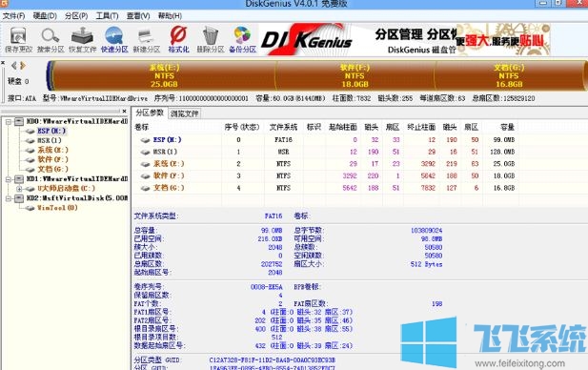Select ESP (H:) in the disk tree

[x=51, y=131]
